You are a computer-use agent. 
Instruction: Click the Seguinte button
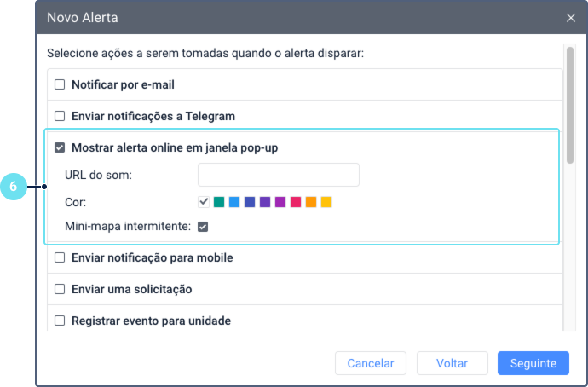click(x=533, y=363)
